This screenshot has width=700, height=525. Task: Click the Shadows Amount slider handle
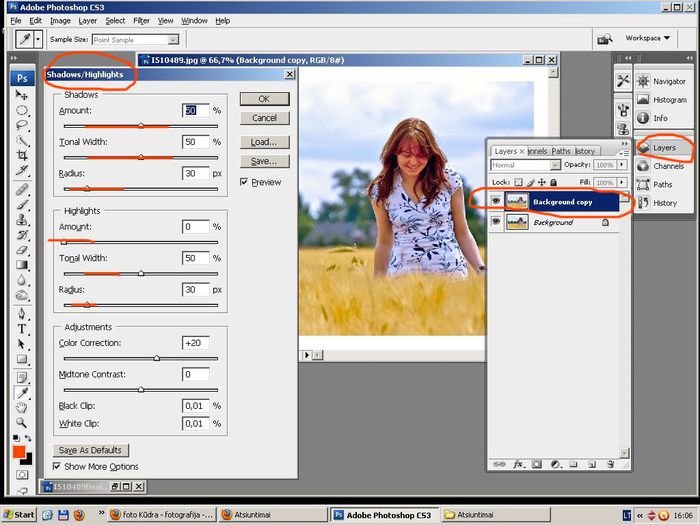click(x=141, y=126)
